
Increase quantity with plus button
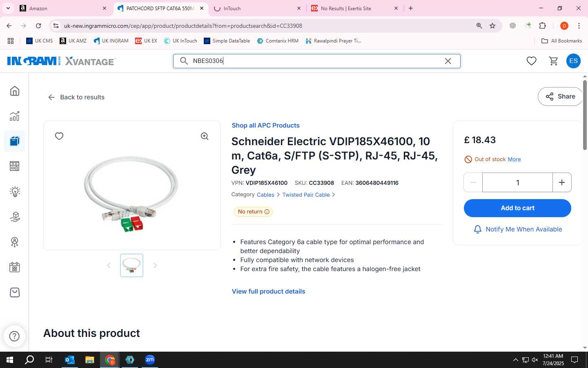point(562,182)
